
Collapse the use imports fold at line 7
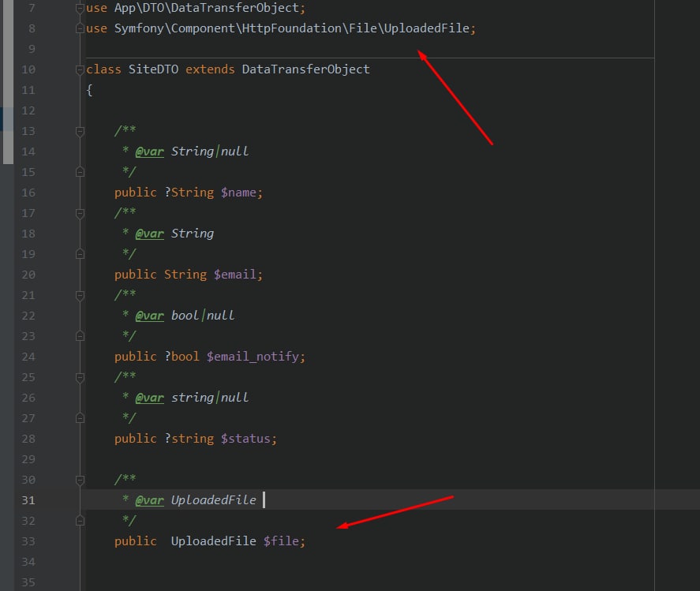(80, 8)
